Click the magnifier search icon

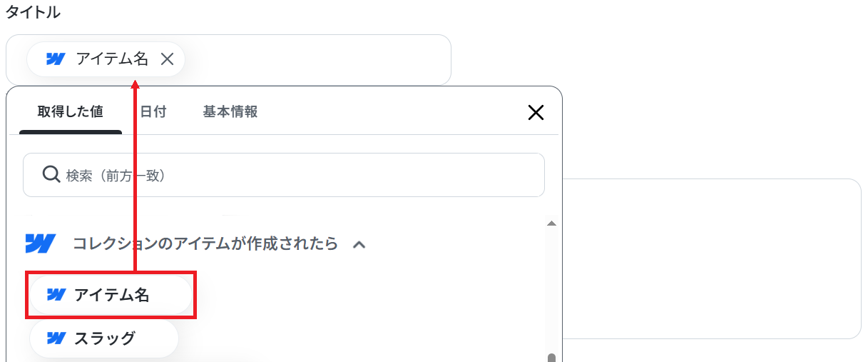pyautogui.click(x=51, y=174)
